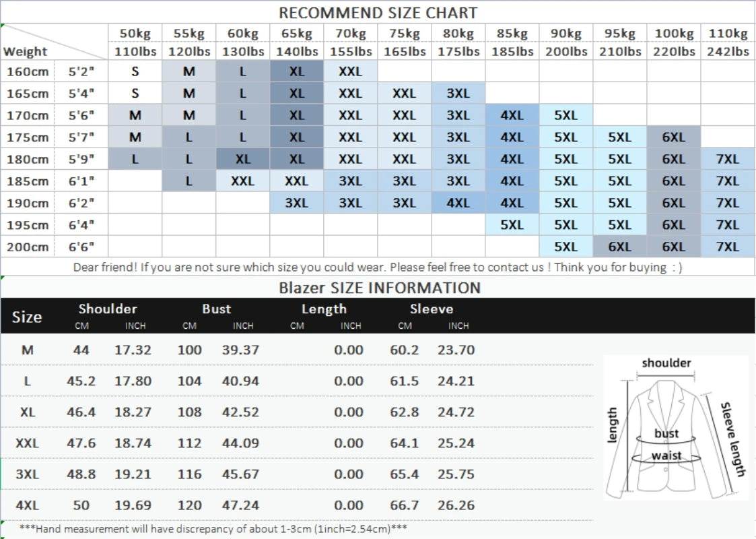Click the Length column header
Screen dimensions: 756x539
pos(324,309)
